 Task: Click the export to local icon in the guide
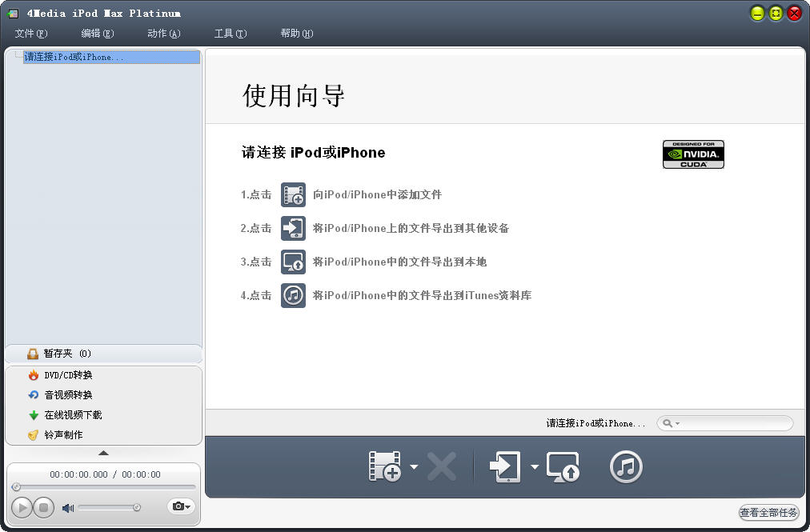pos(293,262)
